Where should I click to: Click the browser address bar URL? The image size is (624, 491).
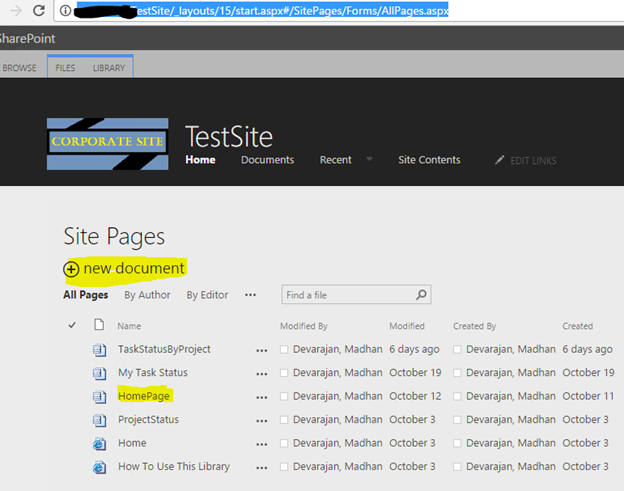tap(292, 11)
